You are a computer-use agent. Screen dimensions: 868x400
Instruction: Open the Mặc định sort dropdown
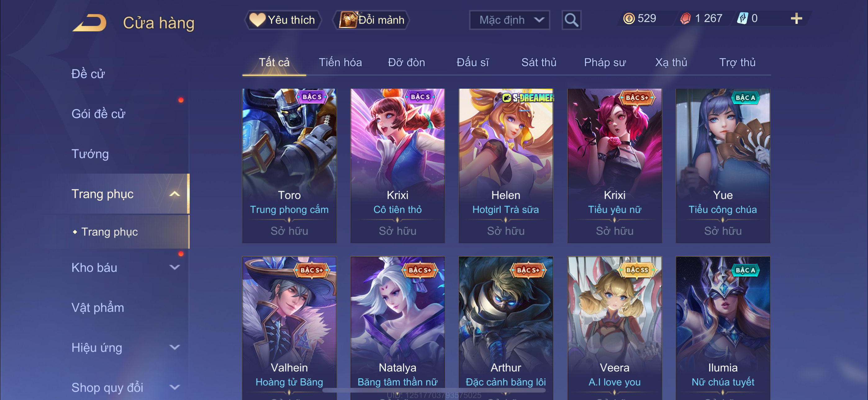509,20
